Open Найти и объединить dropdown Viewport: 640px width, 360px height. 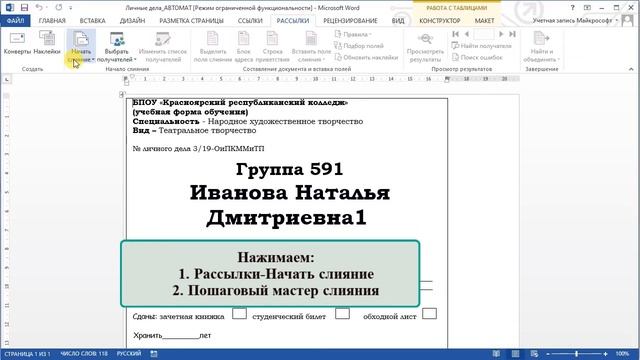click(542, 47)
